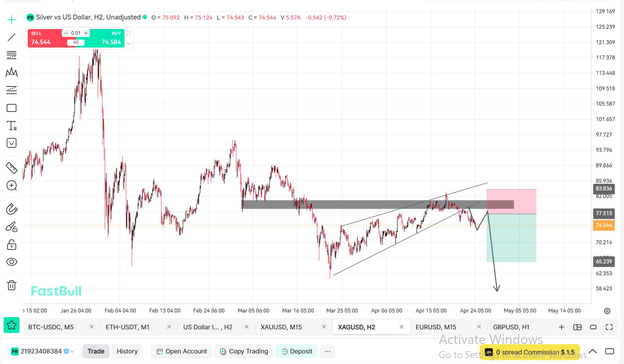The image size is (624, 364).
Task: Switch to the XAUUSD, M15 tab
Action: (x=281, y=327)
